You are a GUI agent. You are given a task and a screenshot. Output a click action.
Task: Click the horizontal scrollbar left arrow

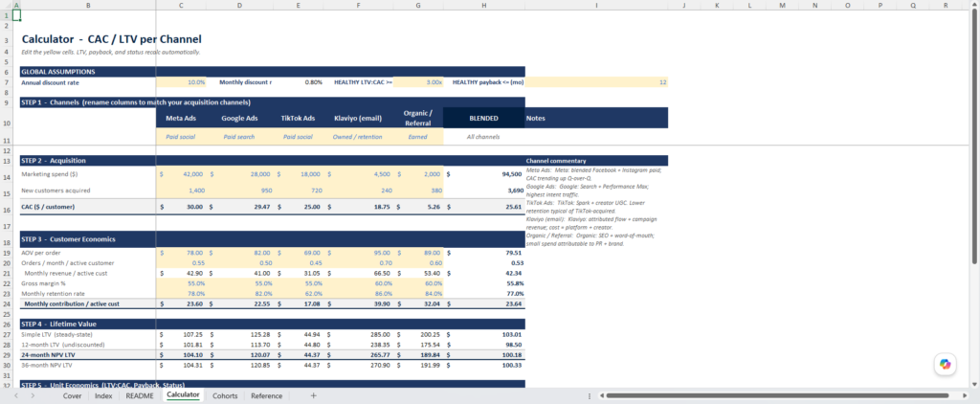point(601,396)
